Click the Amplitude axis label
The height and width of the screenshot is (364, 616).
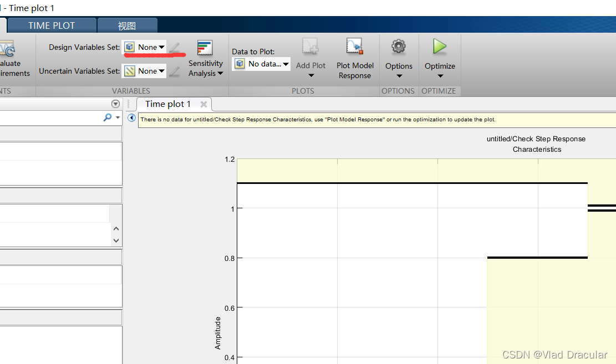point(218,334)
